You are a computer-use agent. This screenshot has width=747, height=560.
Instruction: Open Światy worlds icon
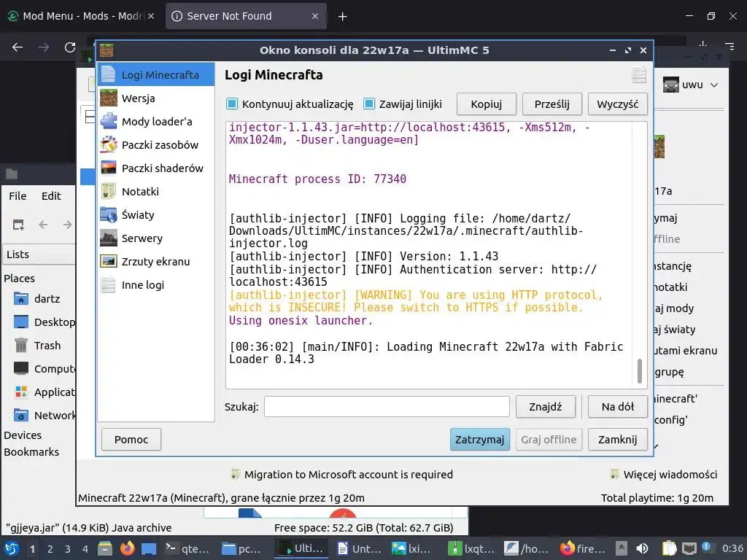pos(109,215)
